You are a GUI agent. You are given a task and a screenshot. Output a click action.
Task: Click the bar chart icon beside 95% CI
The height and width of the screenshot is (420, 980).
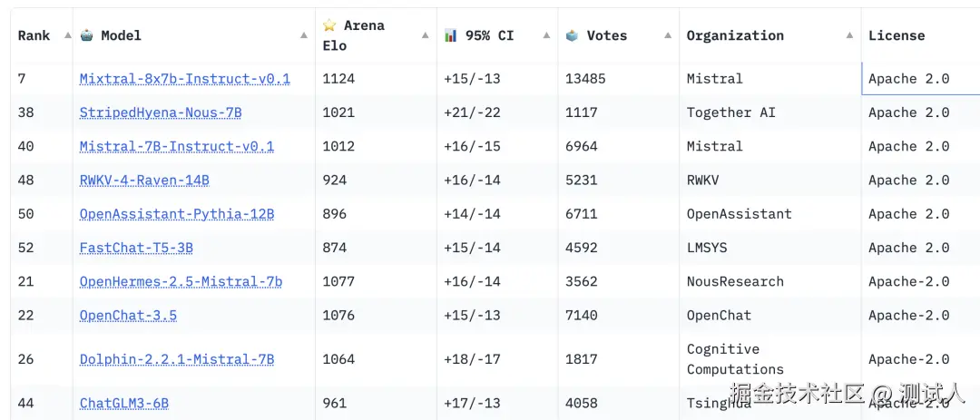click(451, 35)
